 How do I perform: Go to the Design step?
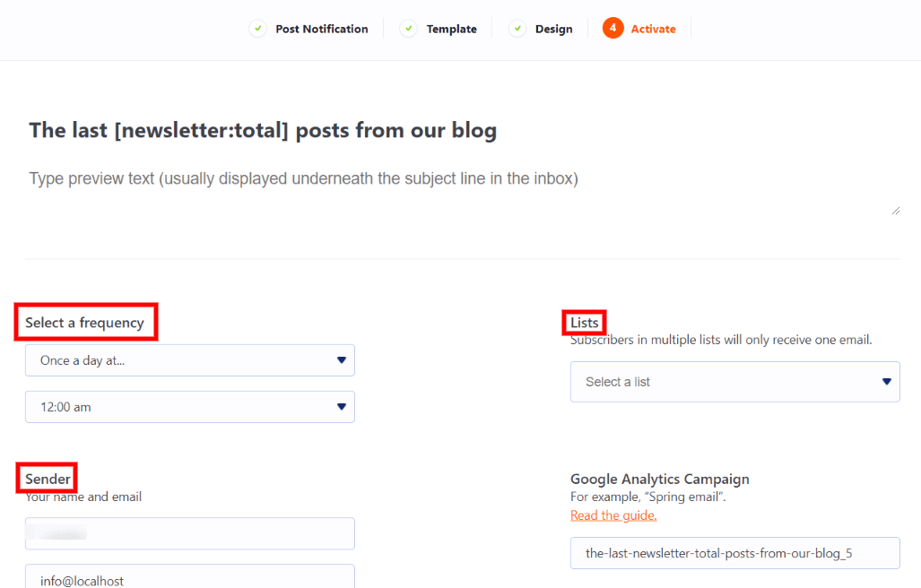pos(553,29)
